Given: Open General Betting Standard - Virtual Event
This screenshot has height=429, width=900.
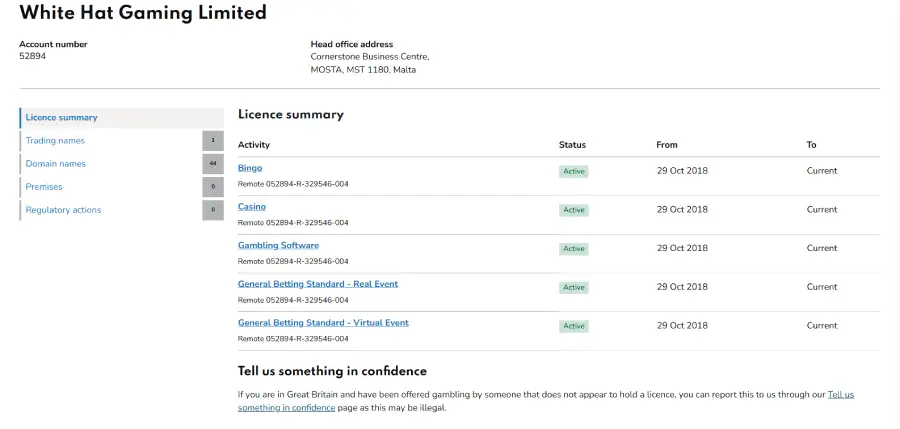Looking at the screenshot, I should tap(323, 323).
